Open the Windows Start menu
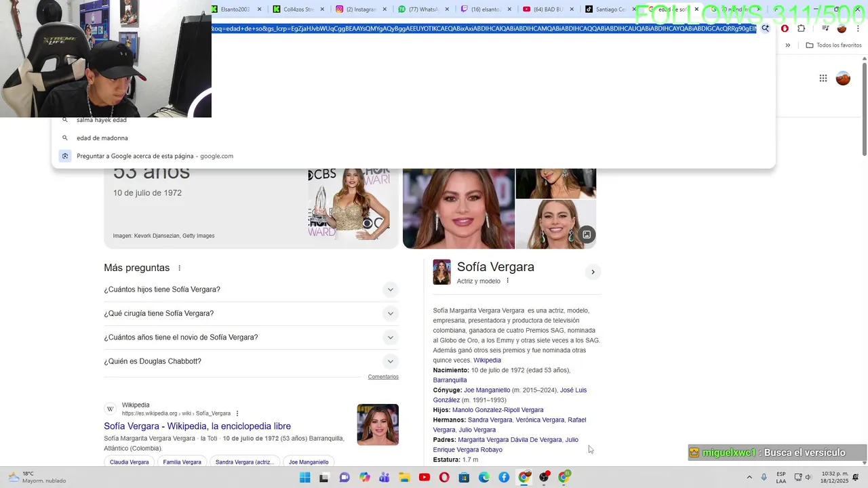 (x=305, y=478)
